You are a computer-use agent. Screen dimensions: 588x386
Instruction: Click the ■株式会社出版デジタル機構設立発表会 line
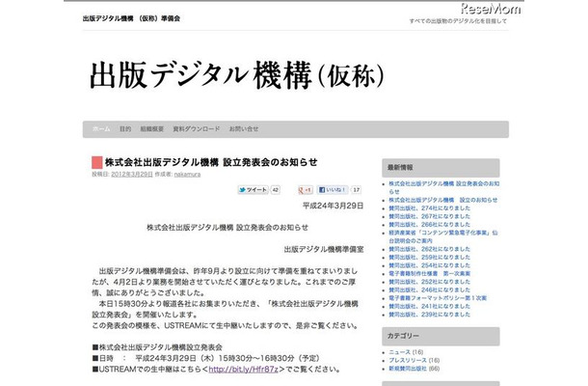[x=157, y=347]
